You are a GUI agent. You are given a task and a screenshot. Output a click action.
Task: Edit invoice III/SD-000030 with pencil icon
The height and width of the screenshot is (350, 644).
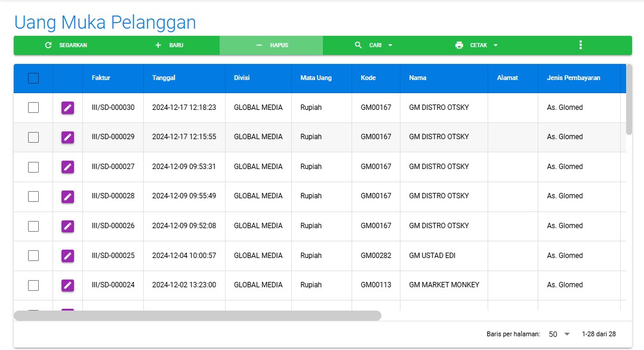click(x=67, y=108)
